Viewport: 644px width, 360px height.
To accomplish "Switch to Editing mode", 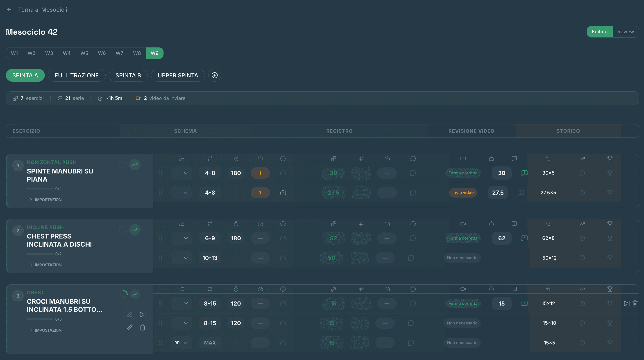I will [x=599, y=32].
